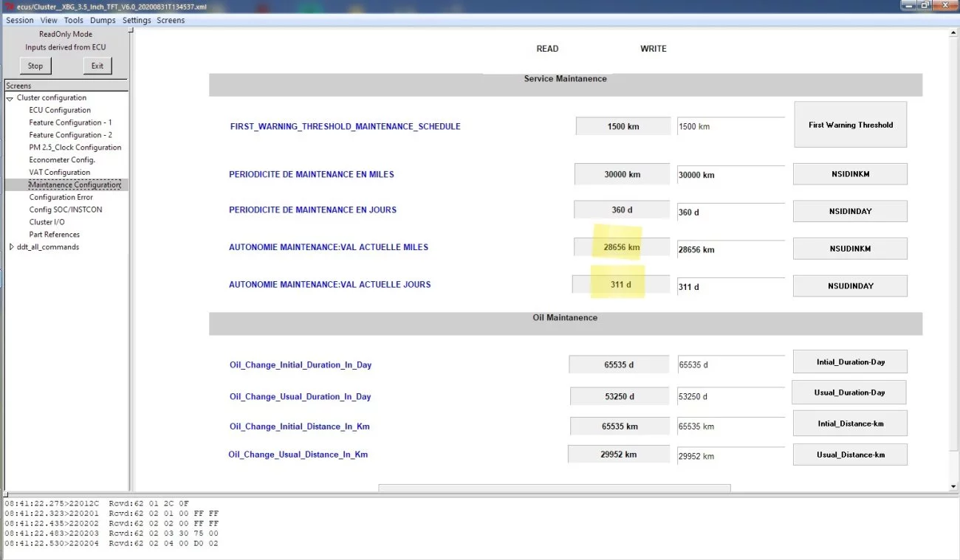
Task: Click the Oil initial duration 65535 d write field
Action: (x=731, y=364)
